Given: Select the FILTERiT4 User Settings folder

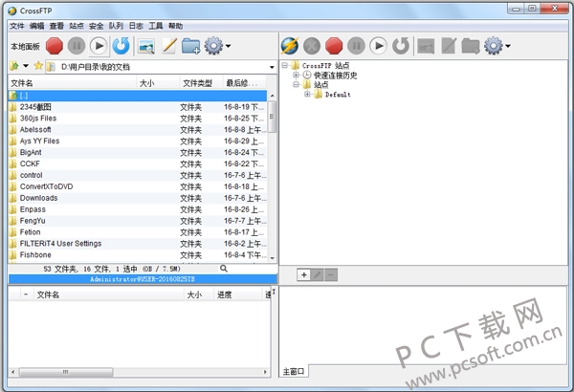Looking at the screenshot, I should click(138, 244).
